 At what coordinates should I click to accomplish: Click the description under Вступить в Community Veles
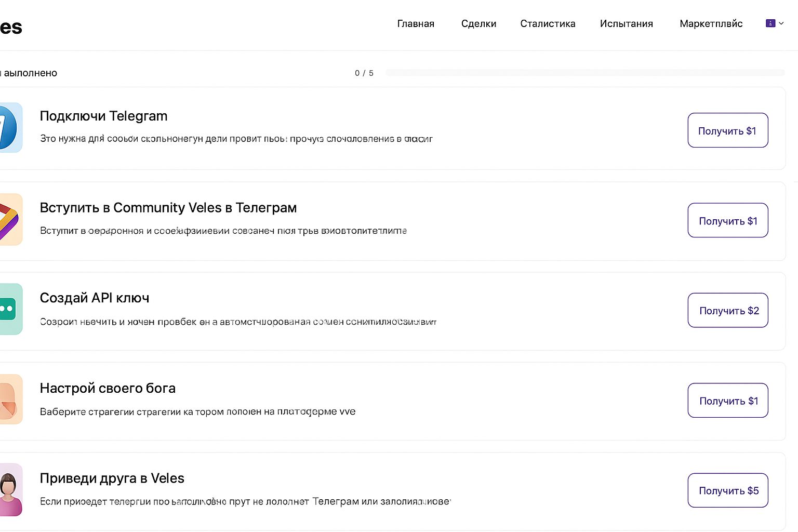pyautogui.click(x=223, y=231)
